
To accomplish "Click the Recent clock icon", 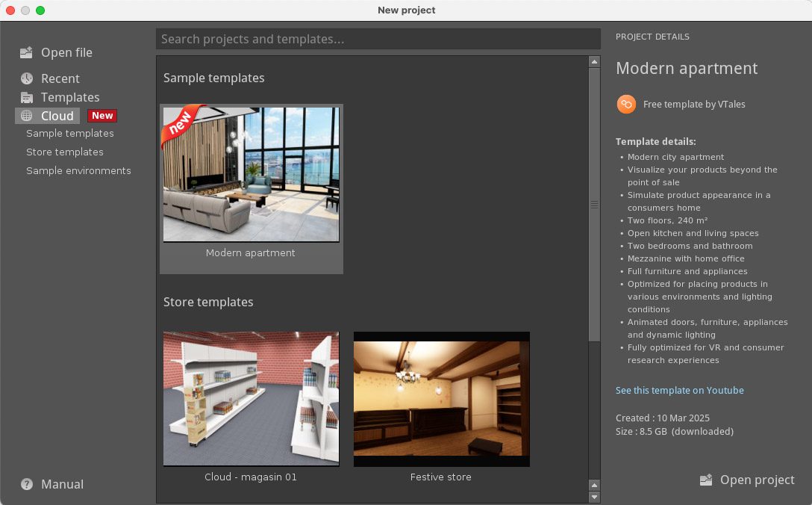I will (x=27, y=78).
